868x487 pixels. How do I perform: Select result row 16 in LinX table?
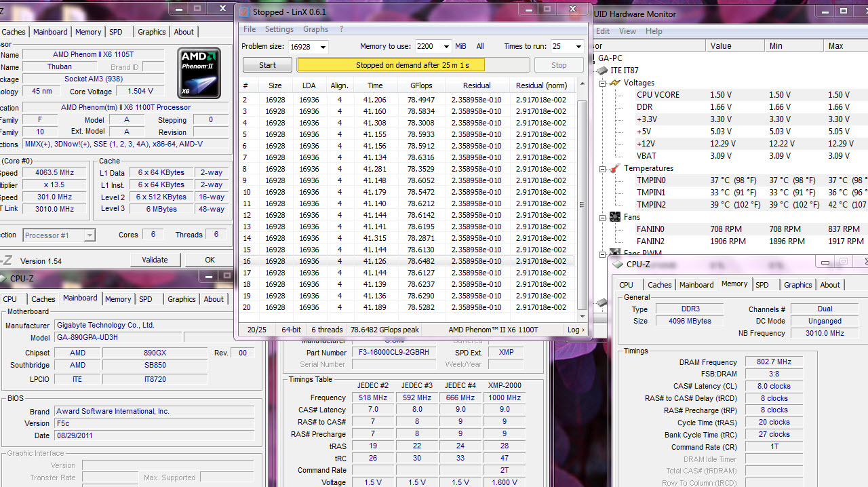point(407,261)
